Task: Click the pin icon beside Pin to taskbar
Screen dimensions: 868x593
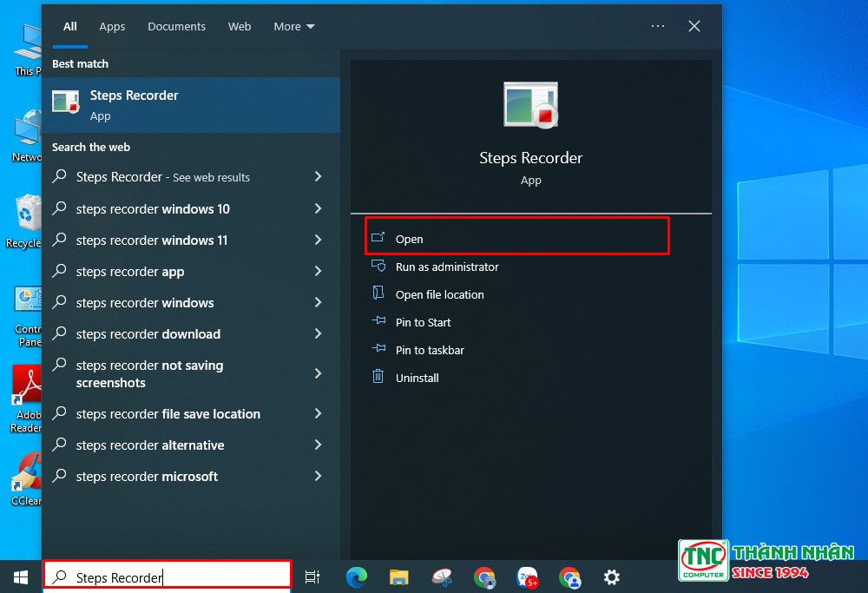Action: click(x=378, y=347)
